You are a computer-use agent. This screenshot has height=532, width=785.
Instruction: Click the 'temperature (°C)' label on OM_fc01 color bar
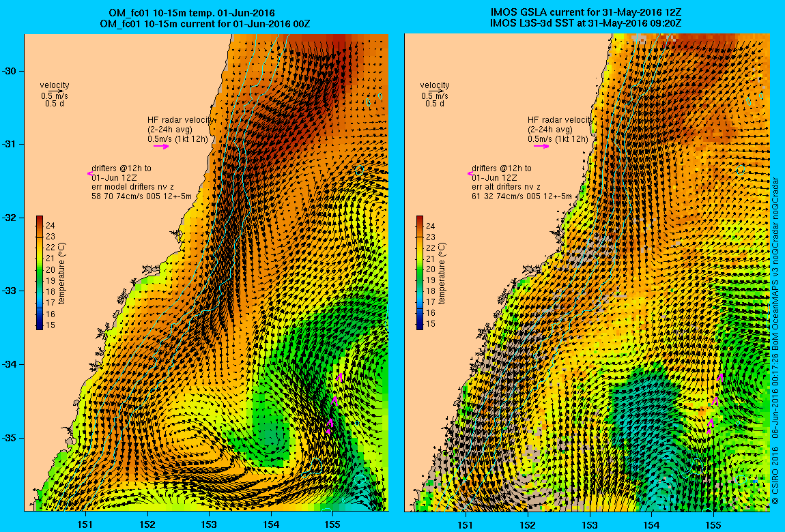[x=62, y=273]
